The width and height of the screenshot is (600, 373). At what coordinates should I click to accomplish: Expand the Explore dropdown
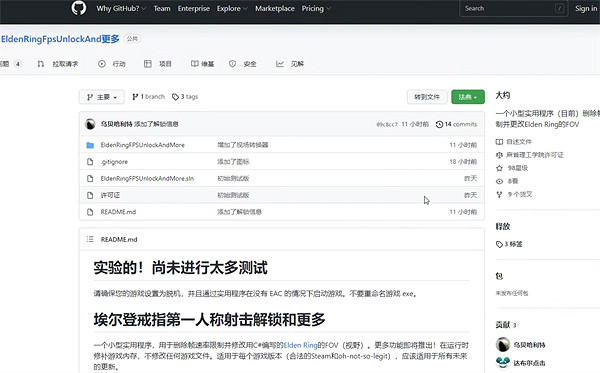[x=232, y=8]
